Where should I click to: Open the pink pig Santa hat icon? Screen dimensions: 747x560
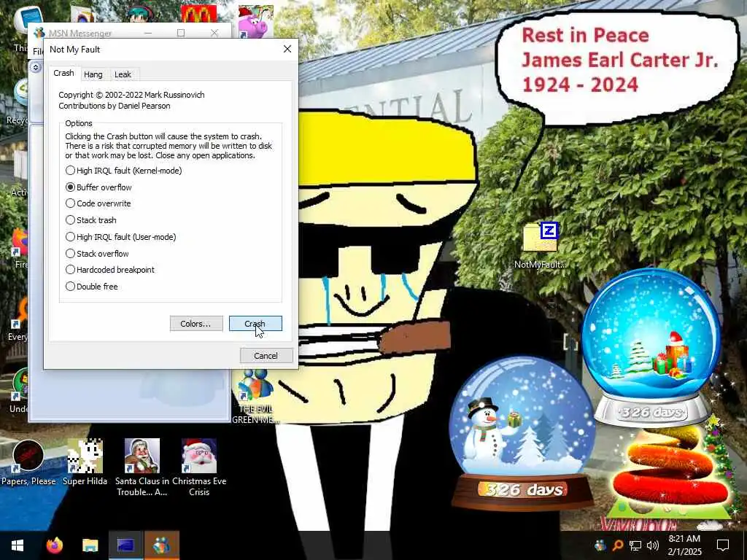click(256, 22)
